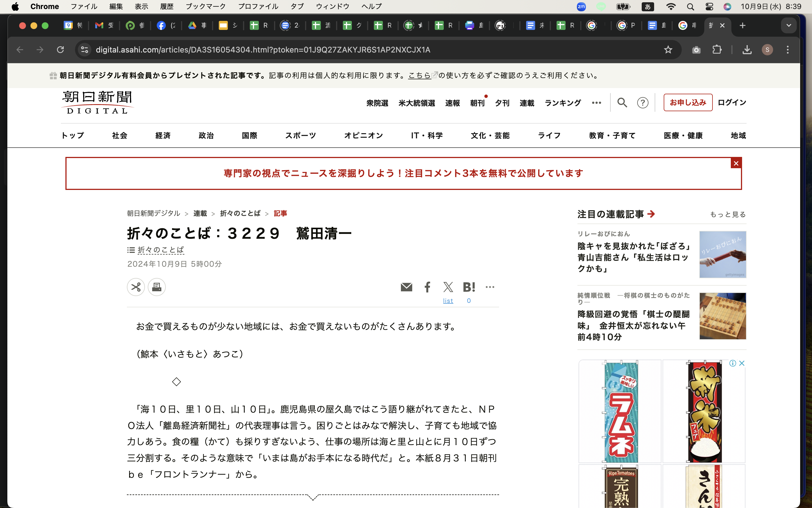Click the Japanese input source icon
The height and width of the screenshot is (508, 812).
[x=648, y=7]
